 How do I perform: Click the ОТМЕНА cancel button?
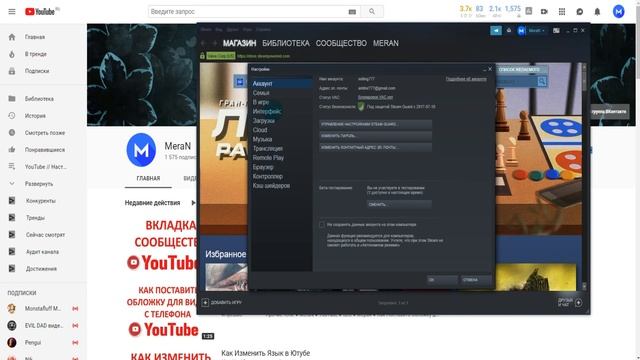476,280
